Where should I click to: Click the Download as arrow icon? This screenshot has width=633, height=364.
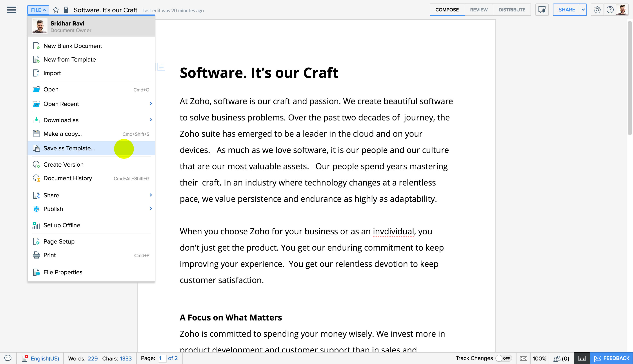coord(36,120)
